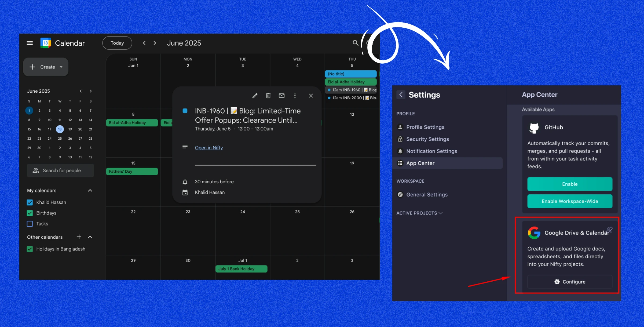Click the Search for people field

pyautogui.click(x=60, y=170)
